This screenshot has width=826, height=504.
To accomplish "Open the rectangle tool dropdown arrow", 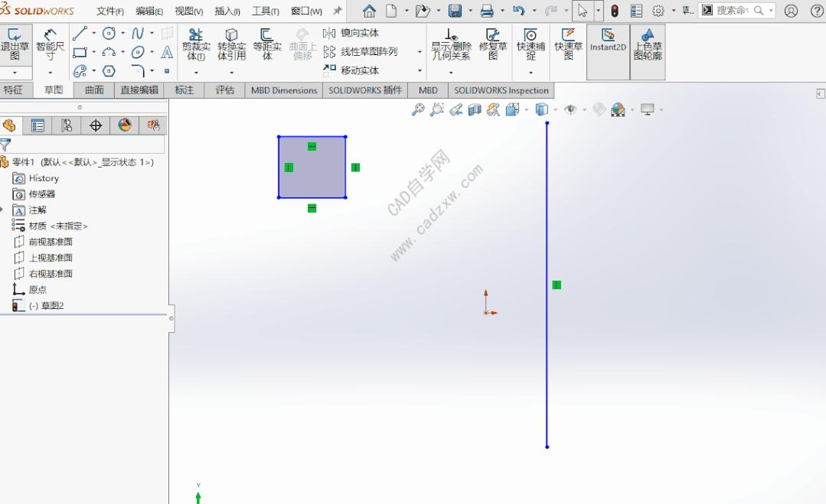I will (93, 52).
